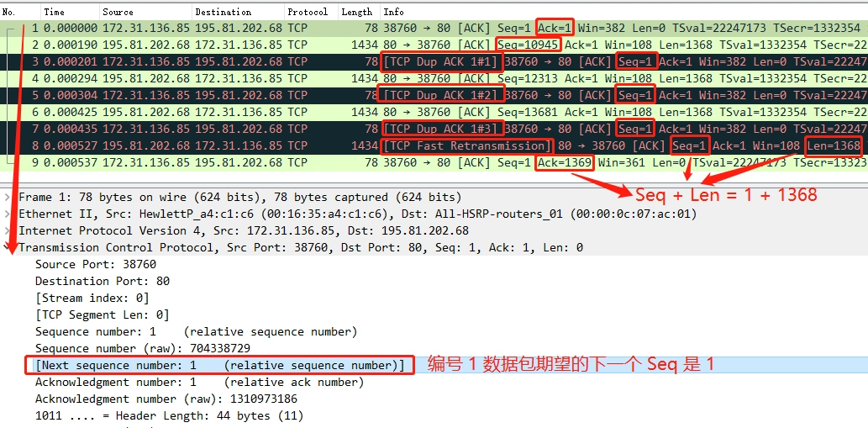Select the TCP Fast Retransmission packet
Image resolution: width=868 pixels, height=428 pixels.
click(x=434, y=146)
